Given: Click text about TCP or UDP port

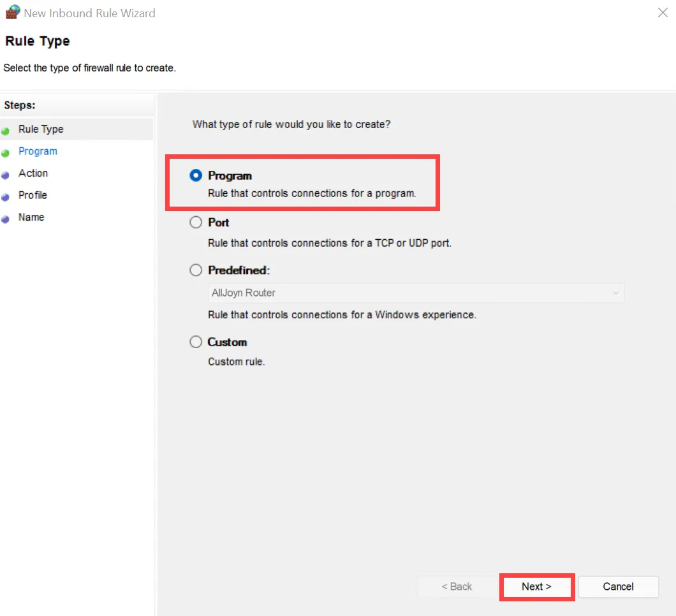Looking at the screenshot, I should (329, 243).
